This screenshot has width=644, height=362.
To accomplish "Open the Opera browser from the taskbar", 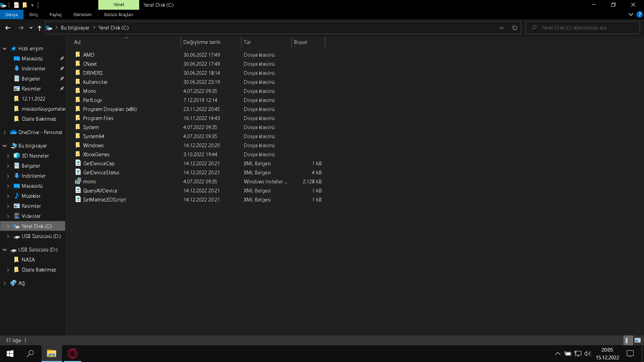I will point(72,354).
